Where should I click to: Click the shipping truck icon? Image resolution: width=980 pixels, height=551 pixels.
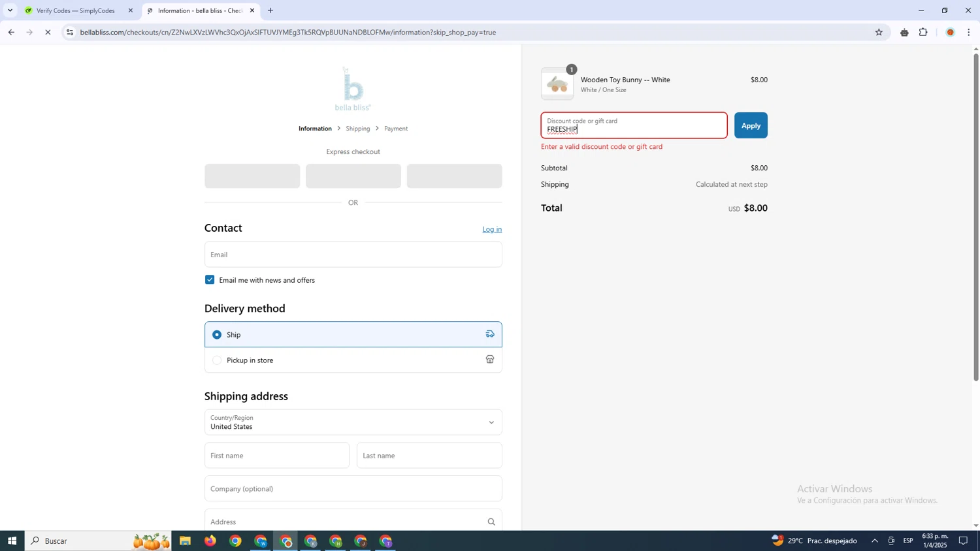pos(490,334)
